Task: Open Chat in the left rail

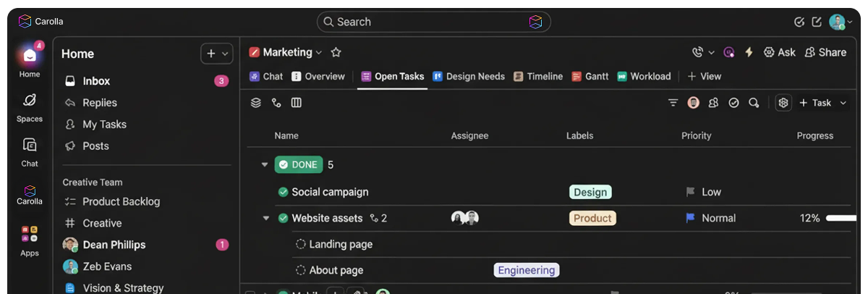Action: pos(30,152)
